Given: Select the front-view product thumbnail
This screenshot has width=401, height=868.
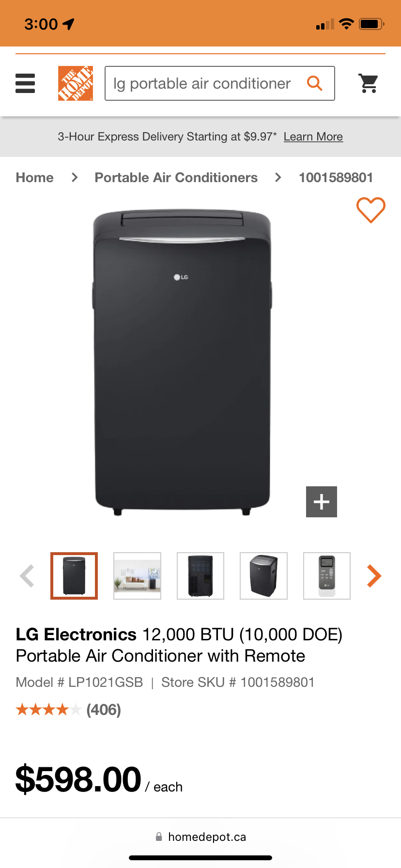Looking at the screenshot, I should coord(74,576).
